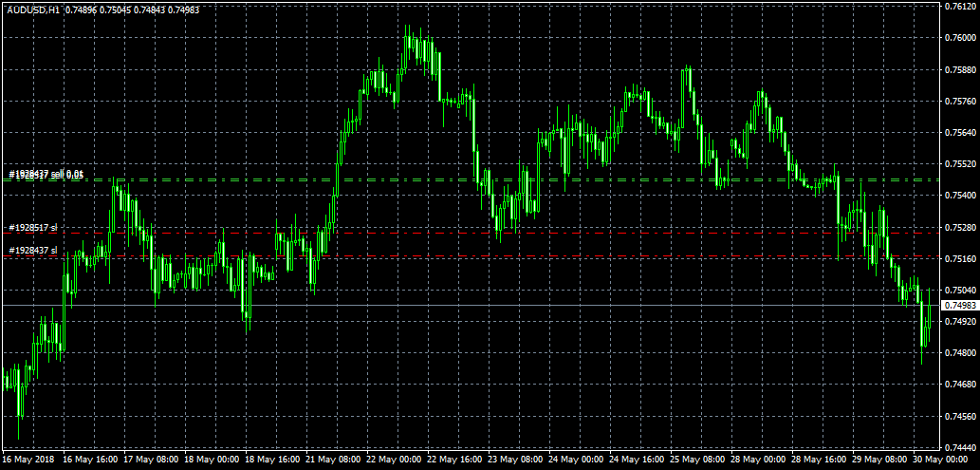Click the 0.74440 price at axis bottom
980x470 pixels.
[x=958, y=447]
